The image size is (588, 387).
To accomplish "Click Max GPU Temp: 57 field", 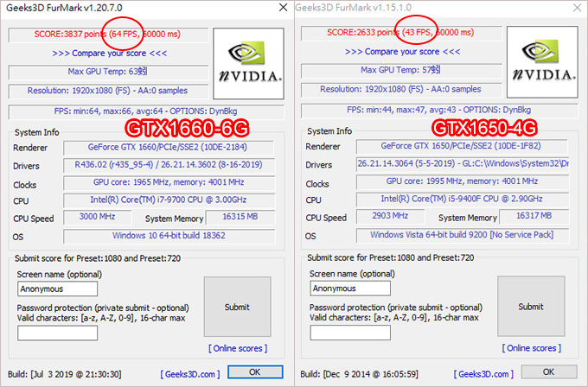I will tap(401, 71).
